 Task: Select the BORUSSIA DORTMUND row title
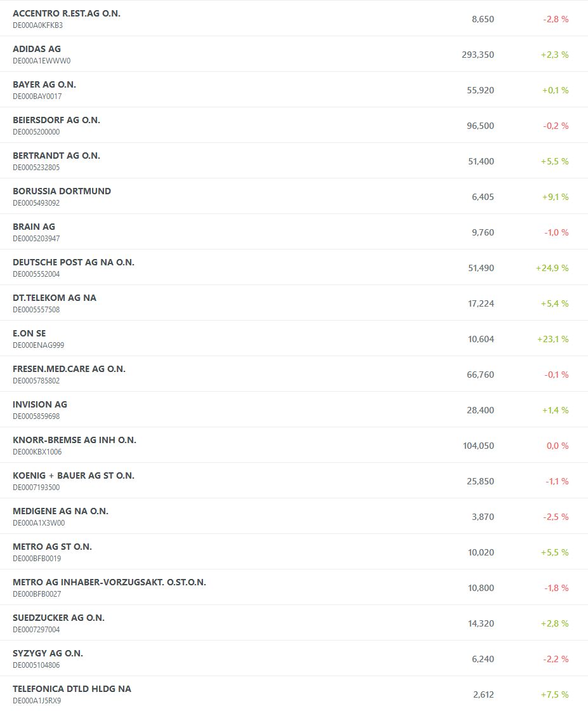[x=62, y=191]
